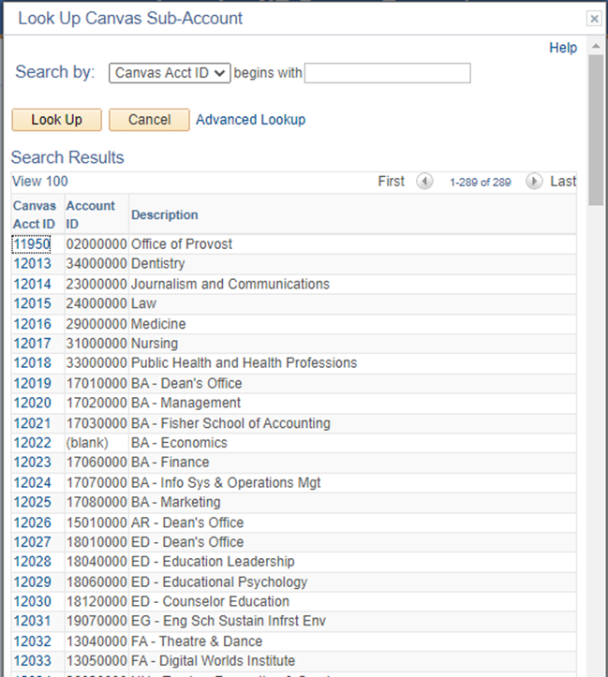Jump to the Last results page
Screen dimensions: 608x677
(x=563, y=182)
